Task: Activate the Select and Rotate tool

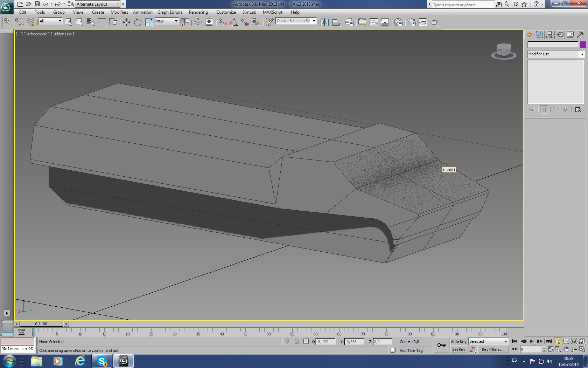Action: [138, 22]
